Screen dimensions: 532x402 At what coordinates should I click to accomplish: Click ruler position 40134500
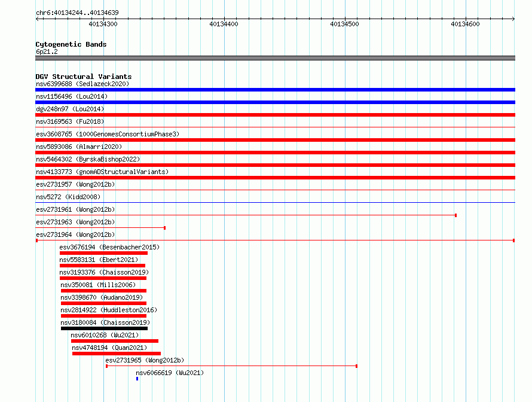tap(345, 24)
